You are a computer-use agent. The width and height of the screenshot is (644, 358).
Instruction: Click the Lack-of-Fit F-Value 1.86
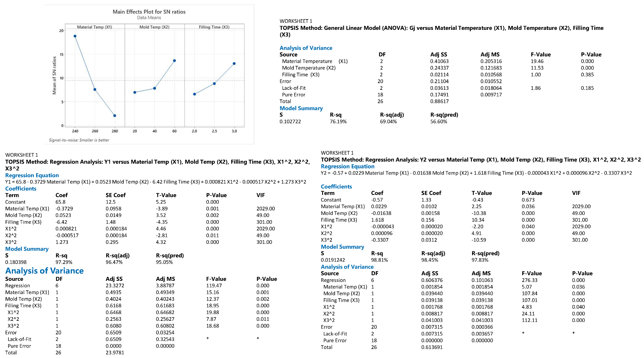tap(535, 88)
